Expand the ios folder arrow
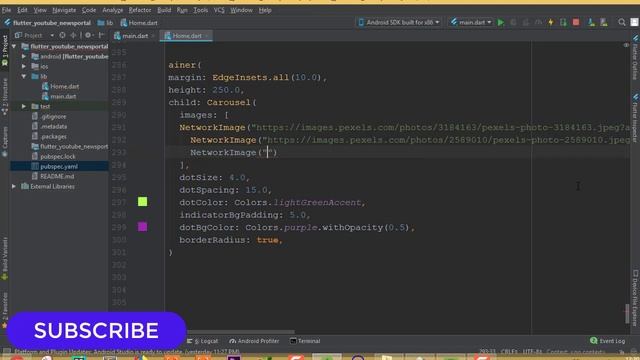 24,66
